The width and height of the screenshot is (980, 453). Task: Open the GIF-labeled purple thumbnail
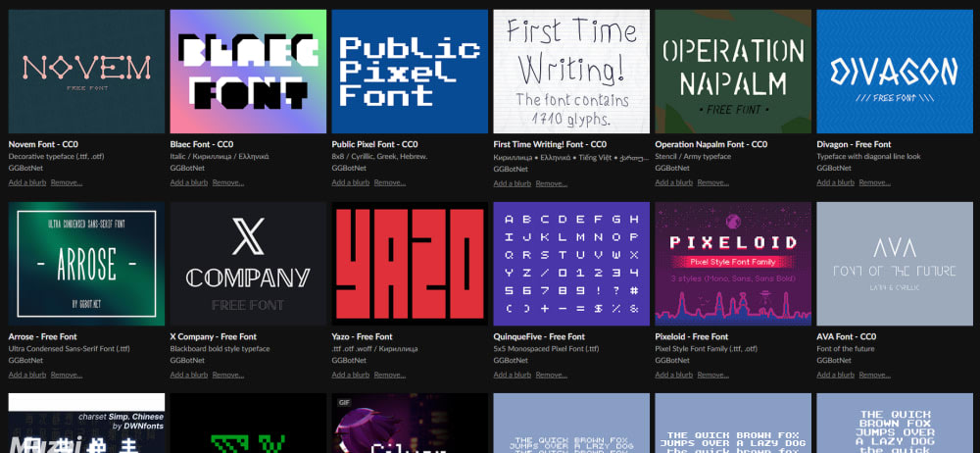click(x=410, y=423)
